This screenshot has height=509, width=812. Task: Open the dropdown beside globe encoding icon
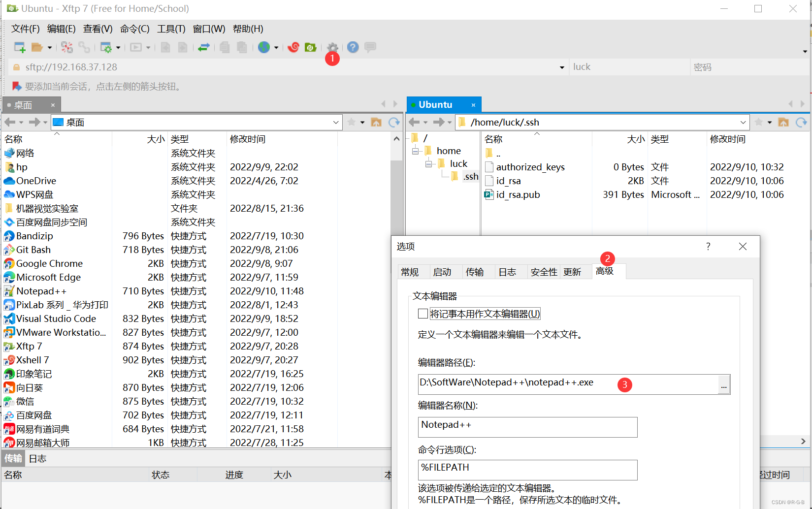click(276, 48)
